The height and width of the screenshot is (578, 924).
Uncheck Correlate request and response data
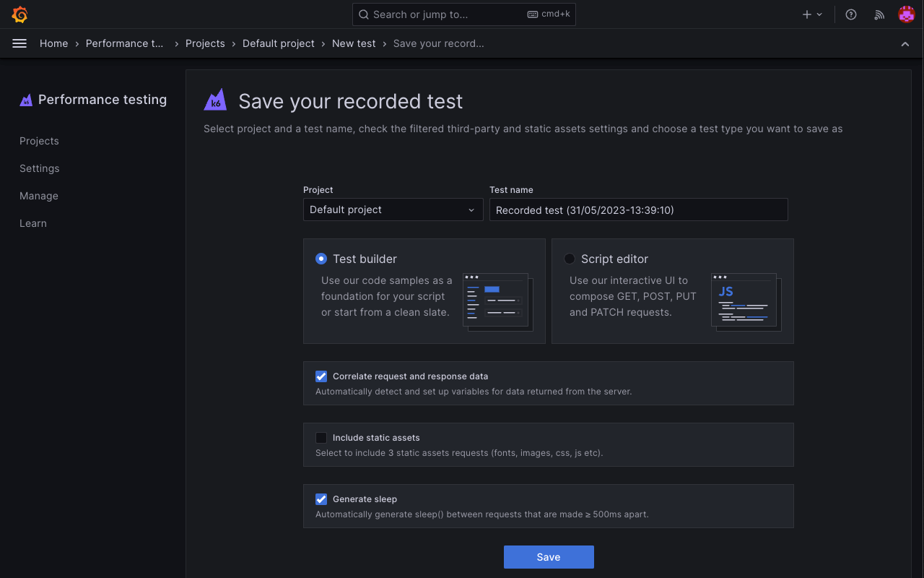point(321,376)
